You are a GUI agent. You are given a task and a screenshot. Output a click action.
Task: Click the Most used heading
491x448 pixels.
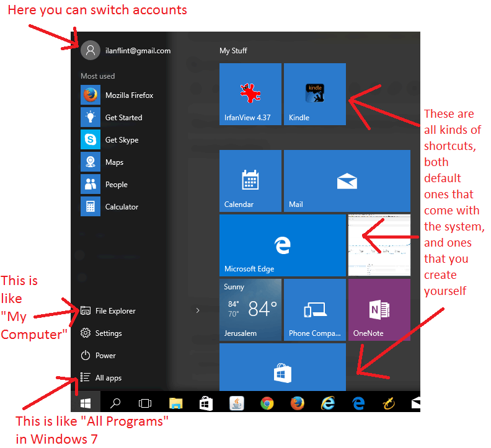pyautogui.click(x=98, y=76)
